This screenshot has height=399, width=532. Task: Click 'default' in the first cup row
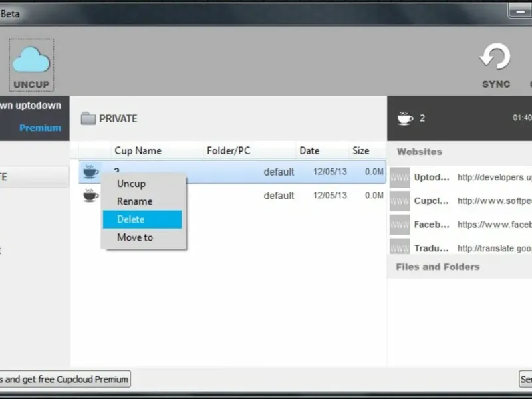279,172
